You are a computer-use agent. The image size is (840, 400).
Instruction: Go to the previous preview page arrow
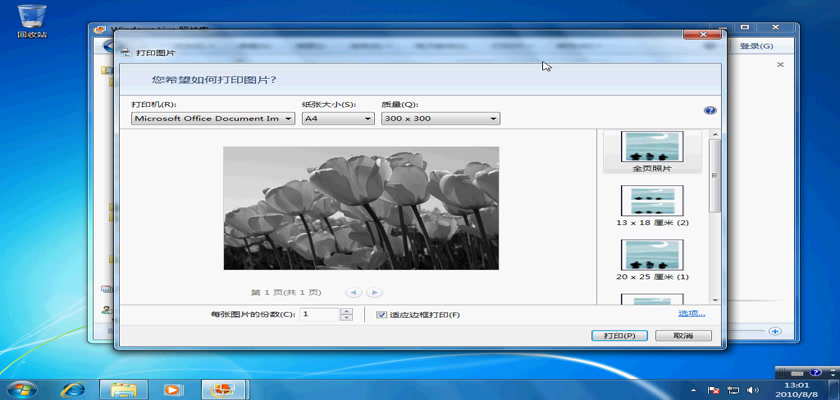pos(353,292)
